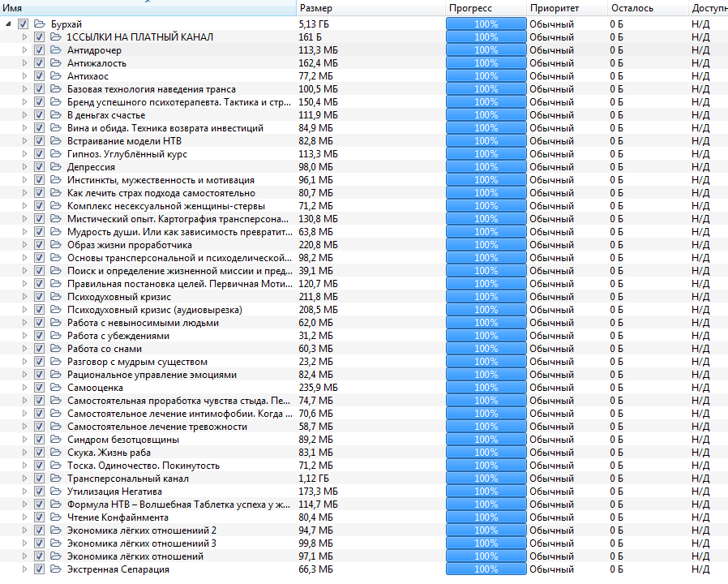The height and width of the screenshot is (584, 728).
Task: Click the Имя column header
Action: point(13,8)
